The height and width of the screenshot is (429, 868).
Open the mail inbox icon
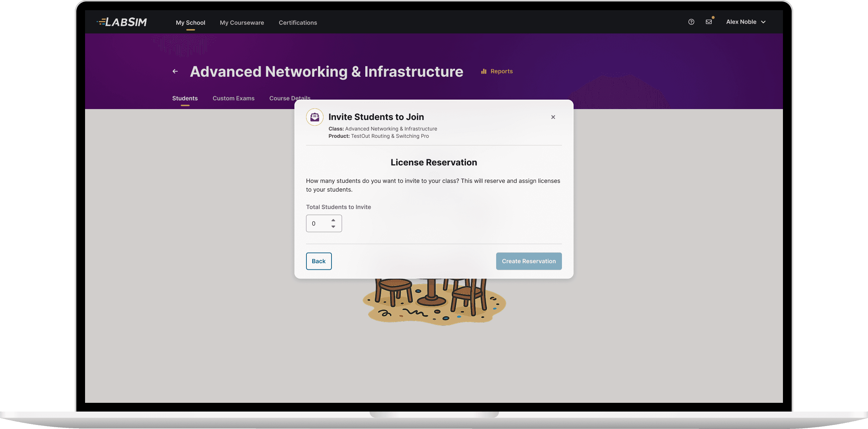tap(708, 22)
